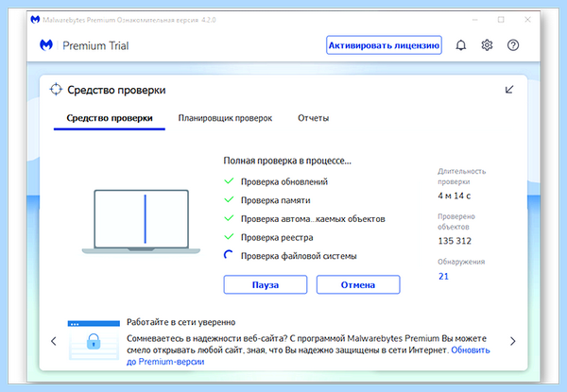Click the Обновить до Premium-версии link

point(308,355)
